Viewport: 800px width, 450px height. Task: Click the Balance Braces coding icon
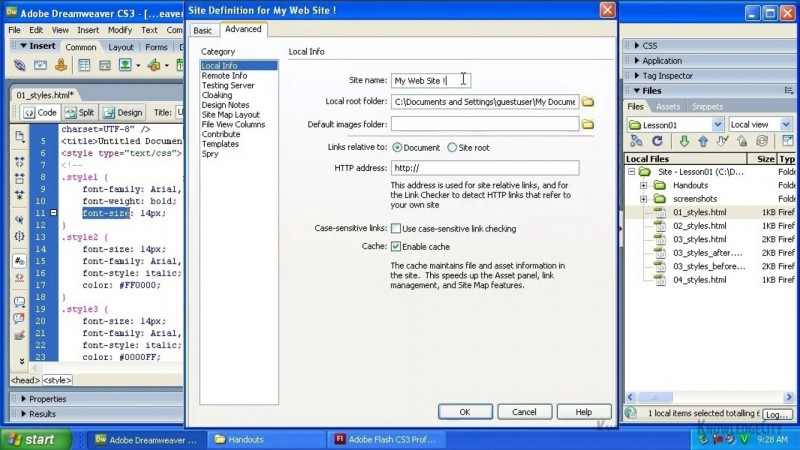point(19,236)
